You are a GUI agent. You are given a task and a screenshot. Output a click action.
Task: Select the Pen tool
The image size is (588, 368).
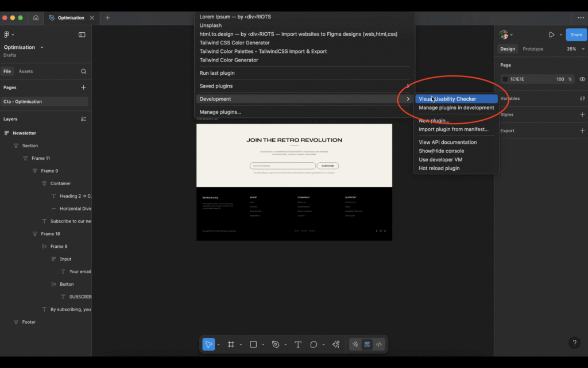pos(276,344)
